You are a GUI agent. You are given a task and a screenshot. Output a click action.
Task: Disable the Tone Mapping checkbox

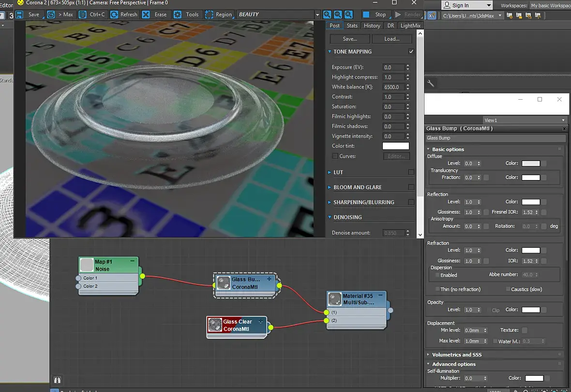click(x=411, y=51)
